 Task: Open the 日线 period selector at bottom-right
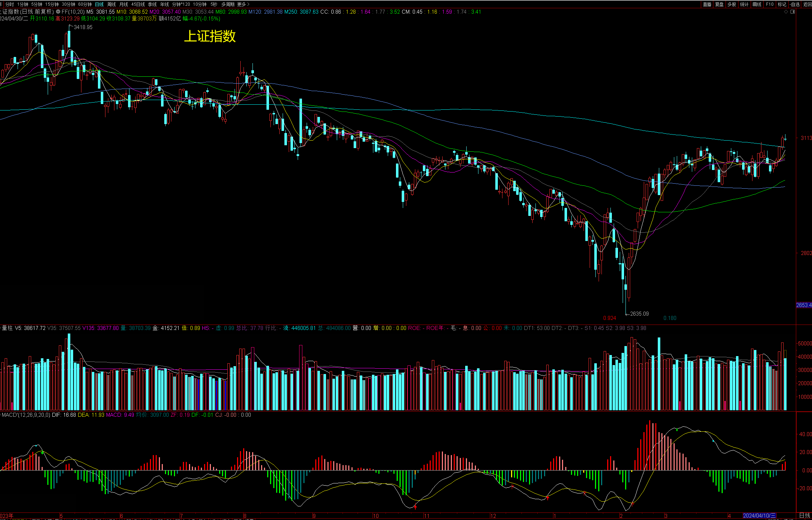click(804, 516)
